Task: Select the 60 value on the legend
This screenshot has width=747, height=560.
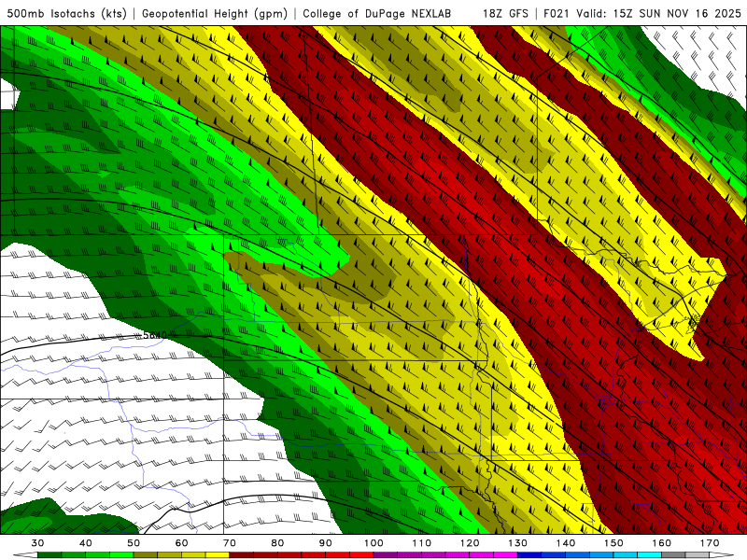Action: coord(181,543)
